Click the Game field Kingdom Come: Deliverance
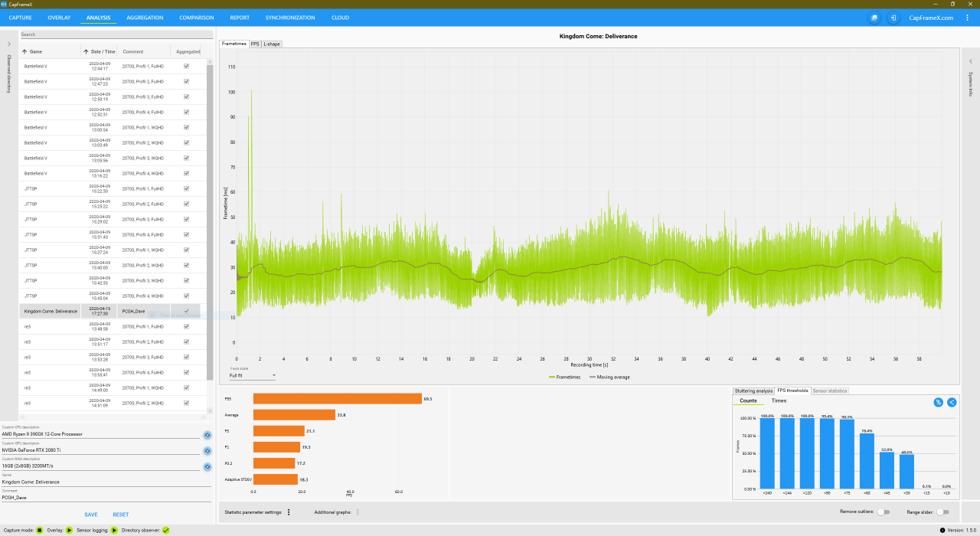 coord(106,482)
